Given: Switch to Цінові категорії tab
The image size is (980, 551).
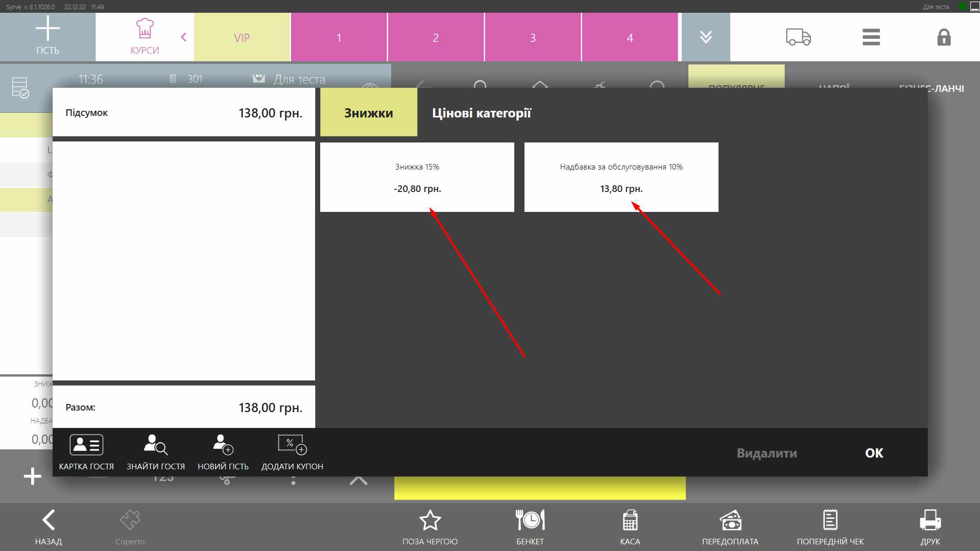Looking at the screenshot, I should tap(482, 113).
